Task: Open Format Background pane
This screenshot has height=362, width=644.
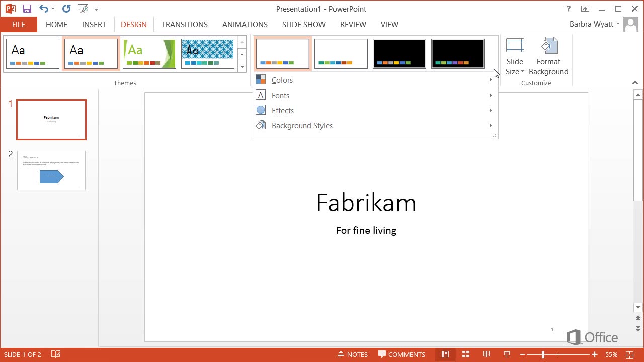Action: coord(548,57)
